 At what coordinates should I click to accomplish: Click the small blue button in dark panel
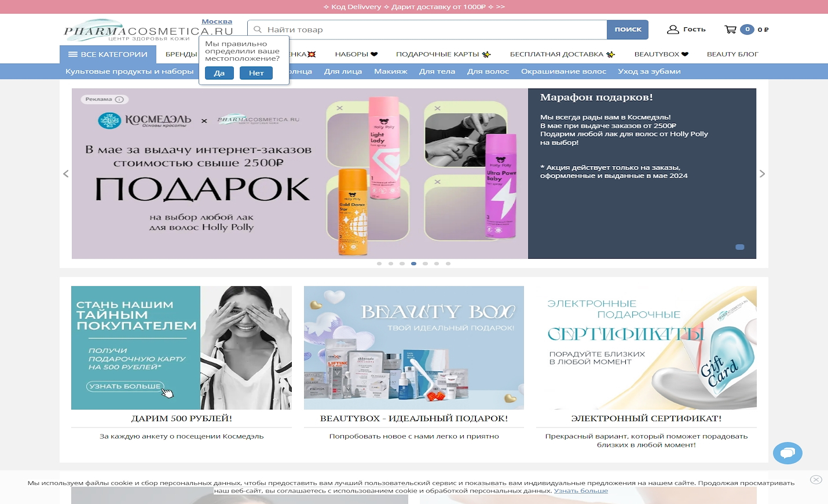click(x=740, y=247)
